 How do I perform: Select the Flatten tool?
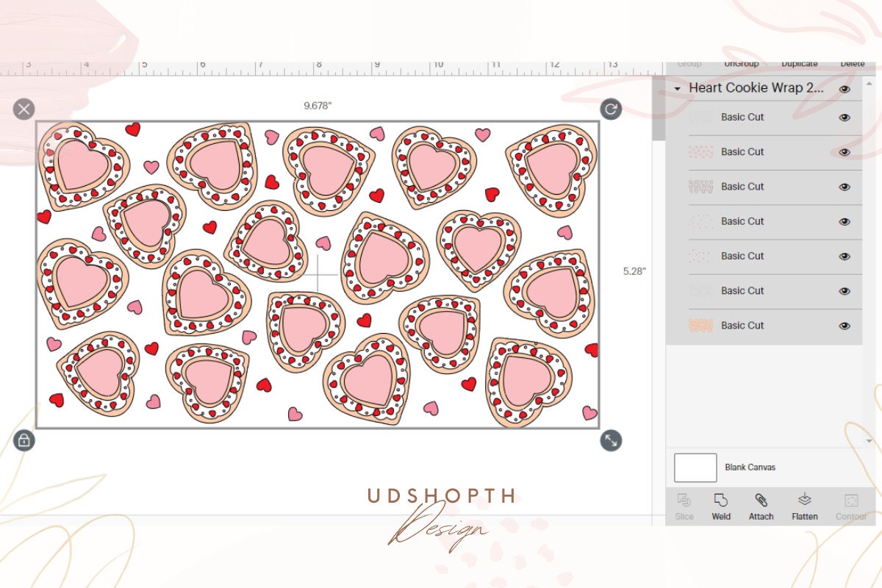tap(804, 506)
